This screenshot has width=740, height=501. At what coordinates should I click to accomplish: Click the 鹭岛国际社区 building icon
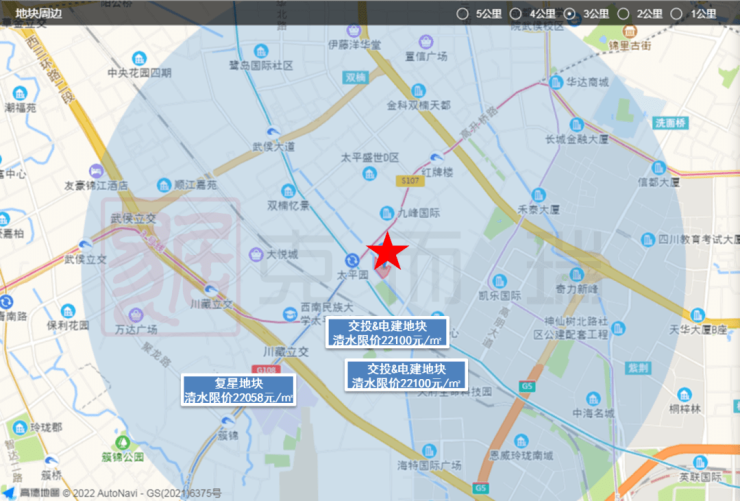click(261, 50)
